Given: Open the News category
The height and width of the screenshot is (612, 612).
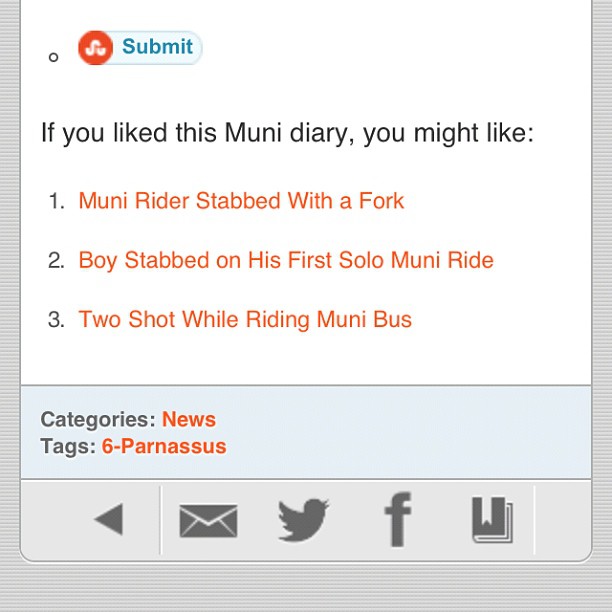Looking at the screenshot, I should (x=189, y=419).
